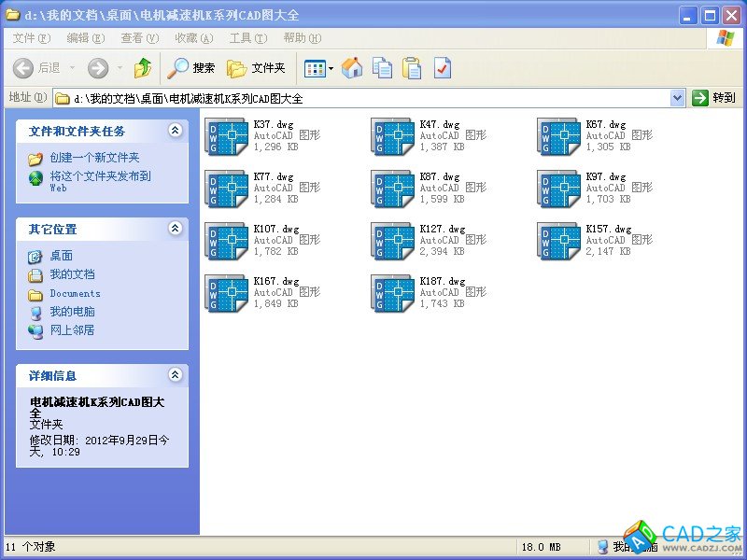Image resolution: width=747 pixels, height=560 pixels.
Task: Click the Copy toolbar icon
Action: pyautogui.click(x=382, y=67)
